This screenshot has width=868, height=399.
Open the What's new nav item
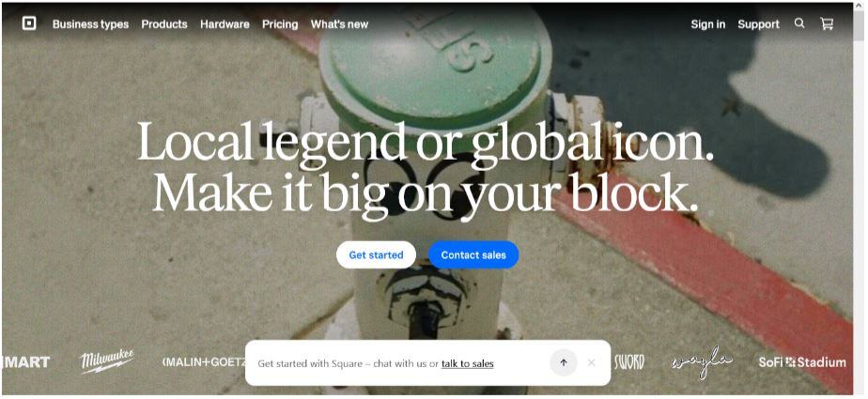point(339,24)
